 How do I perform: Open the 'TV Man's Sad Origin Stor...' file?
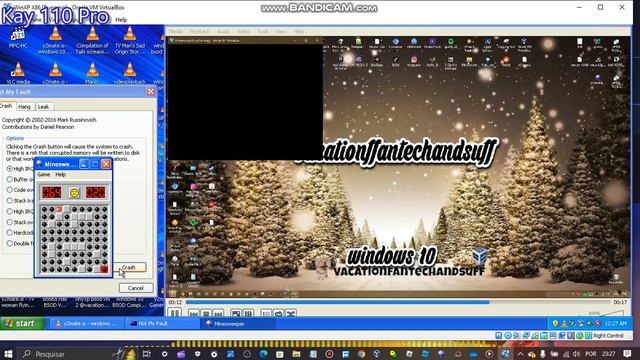130,41
